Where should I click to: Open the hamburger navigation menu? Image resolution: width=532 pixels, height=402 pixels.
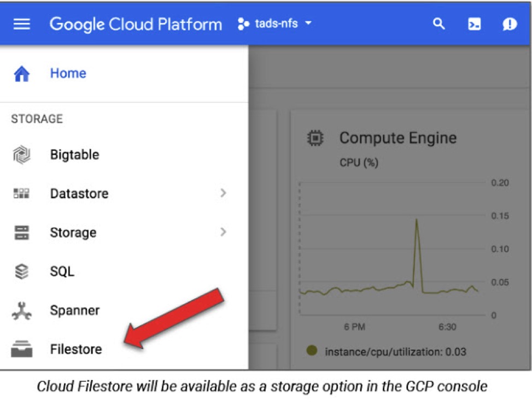[22, 24]
